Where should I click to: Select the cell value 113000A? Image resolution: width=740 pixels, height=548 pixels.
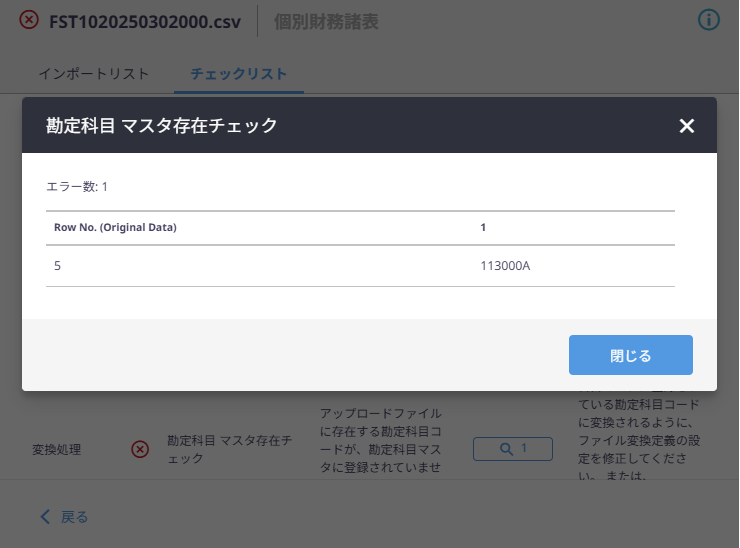[505, 266]
